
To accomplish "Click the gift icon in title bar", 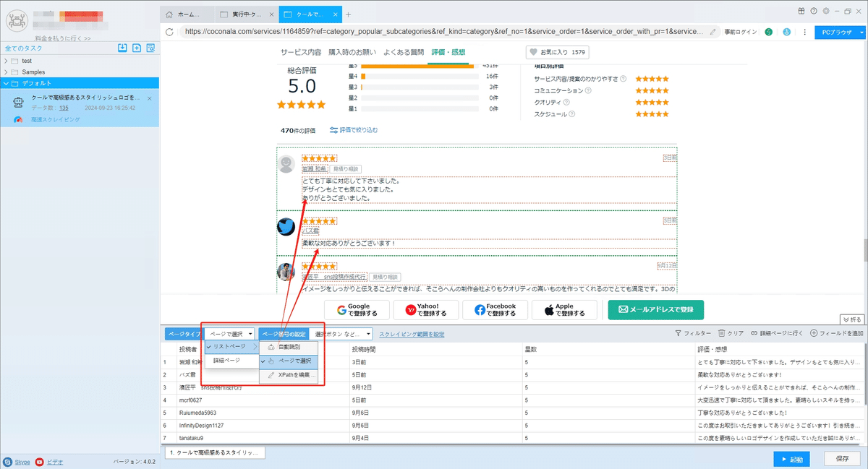I will pos(801,11).
